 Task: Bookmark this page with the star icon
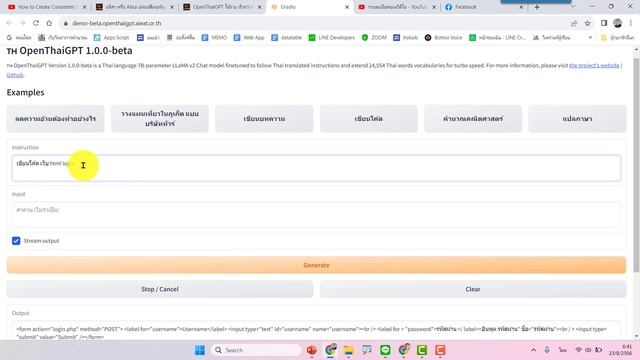pos(587,23)
